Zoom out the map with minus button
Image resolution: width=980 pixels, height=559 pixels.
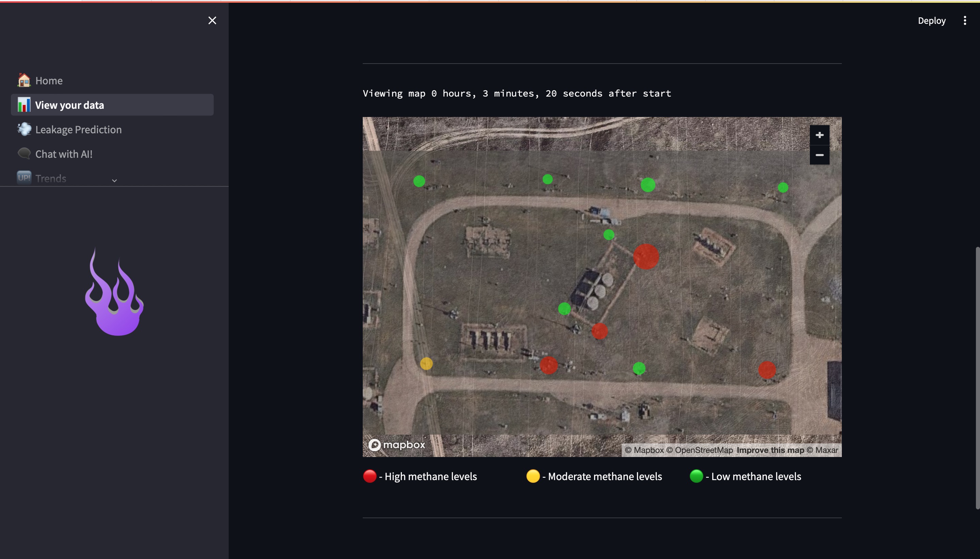(x=819, y=155)
